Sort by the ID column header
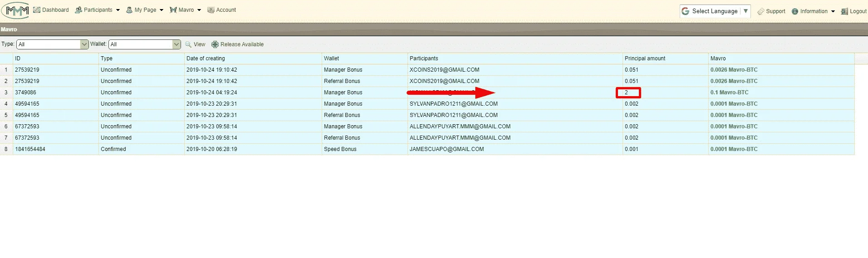868x258 pixels. coord(56,58)
